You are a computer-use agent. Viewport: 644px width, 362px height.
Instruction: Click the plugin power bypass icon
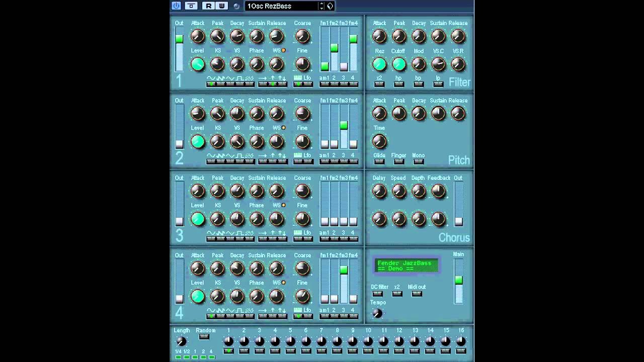point(176,6)
